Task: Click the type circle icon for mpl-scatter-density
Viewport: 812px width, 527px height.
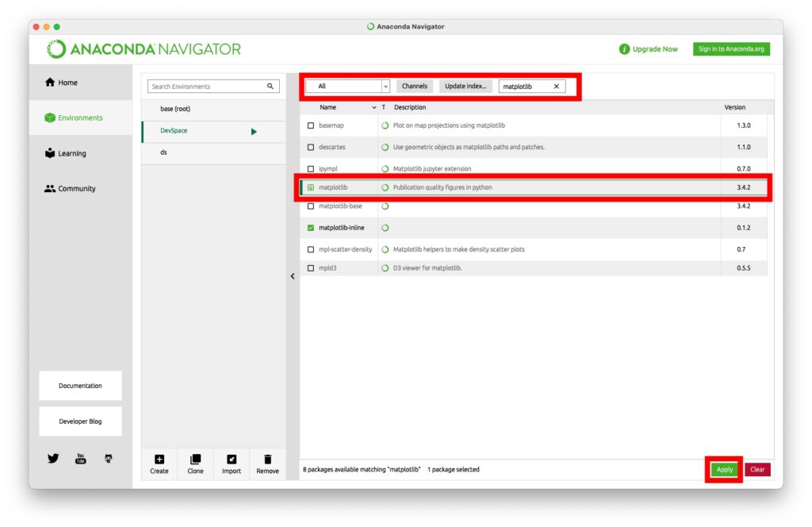Action: pos(385,249)
